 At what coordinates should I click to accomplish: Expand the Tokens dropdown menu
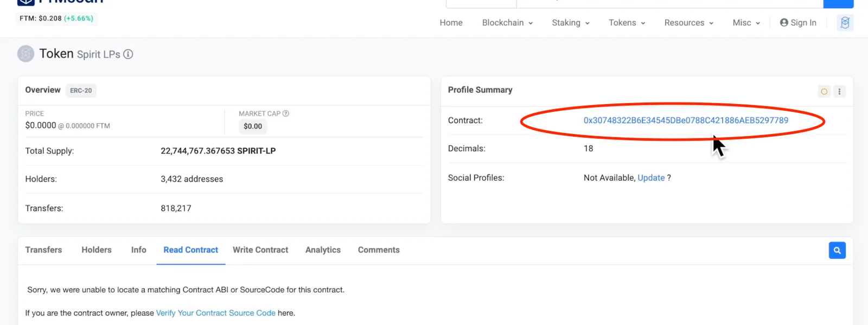[627, 23]
